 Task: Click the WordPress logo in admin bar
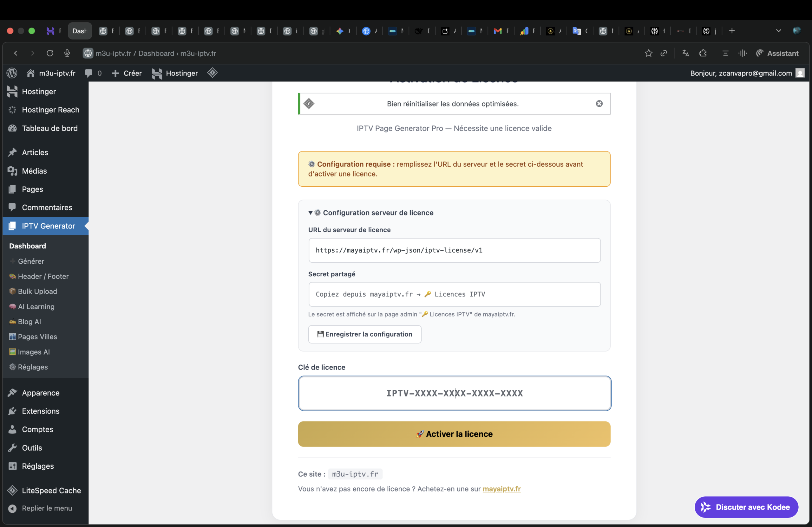coord(12,73)
